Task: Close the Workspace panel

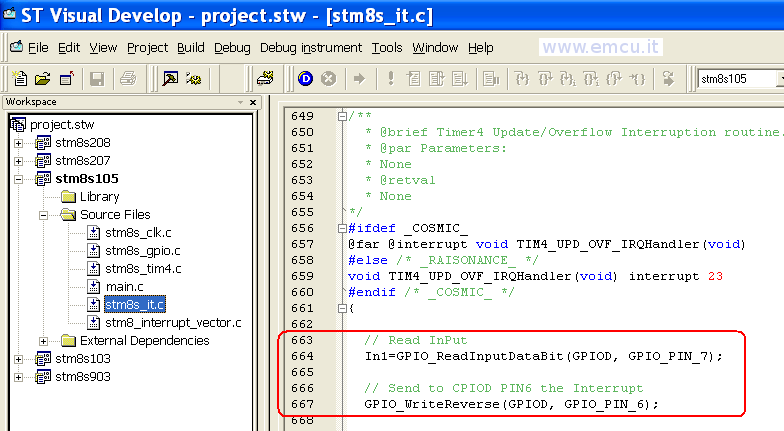Action: click(253, 102)
